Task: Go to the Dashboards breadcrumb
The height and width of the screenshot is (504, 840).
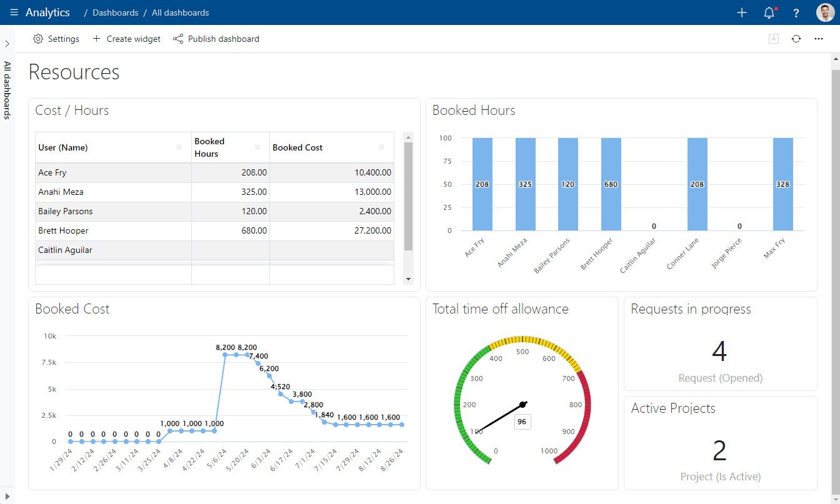Action: (116, 12)
